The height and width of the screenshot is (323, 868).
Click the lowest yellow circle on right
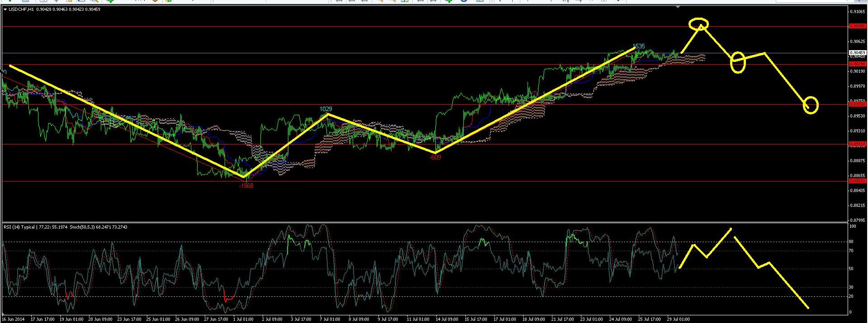[811, 105]
